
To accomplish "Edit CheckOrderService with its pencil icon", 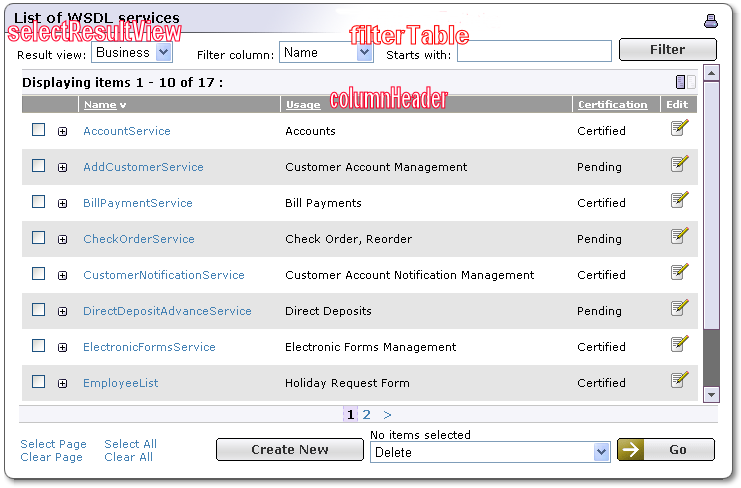I will coord(679,236).
